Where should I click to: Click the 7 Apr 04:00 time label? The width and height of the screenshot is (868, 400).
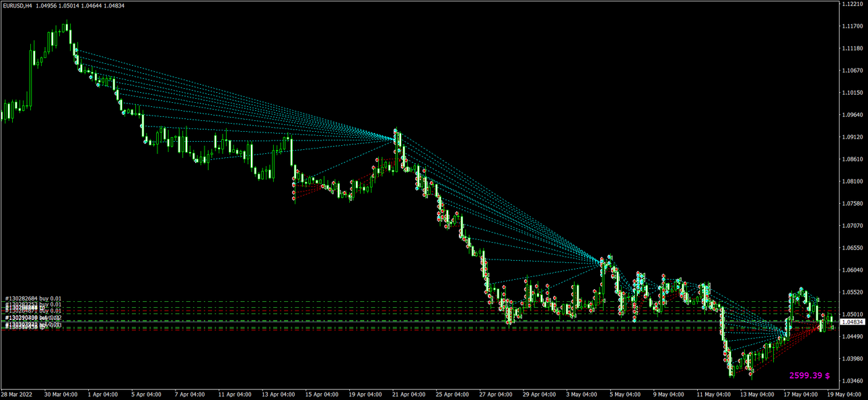click(189, 395)
